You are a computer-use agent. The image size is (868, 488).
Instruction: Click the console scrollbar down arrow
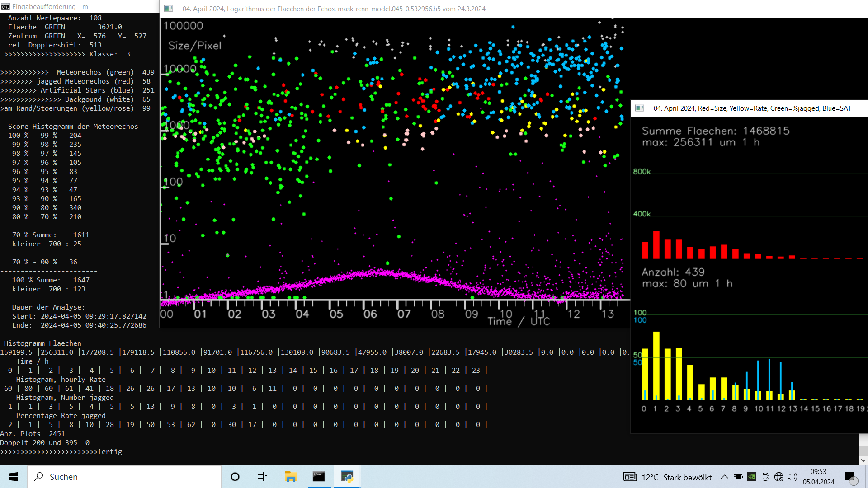tap(863, 460)
